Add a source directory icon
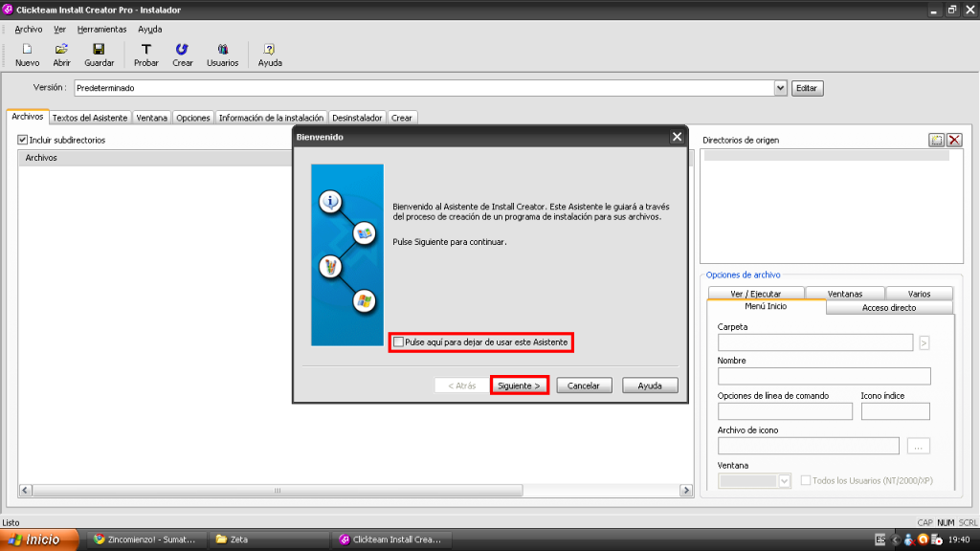 [936, 140]
